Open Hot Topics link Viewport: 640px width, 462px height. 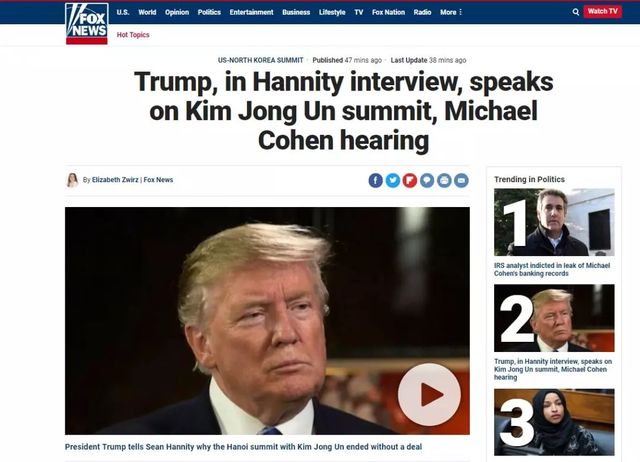click(133, 35)
